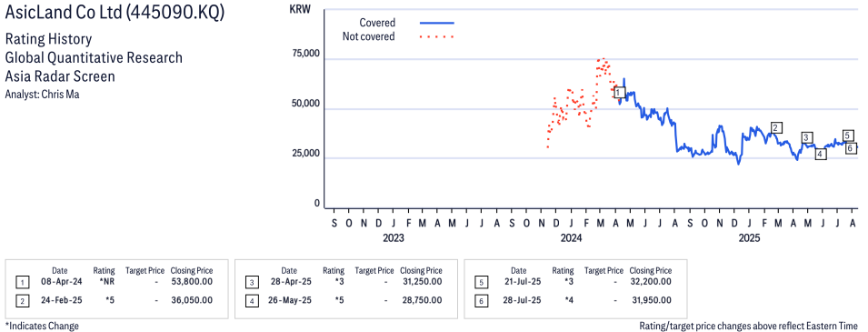Screen dimensions: 868x332
Task: Click the Not covered legend label
Action: point(369,36)
